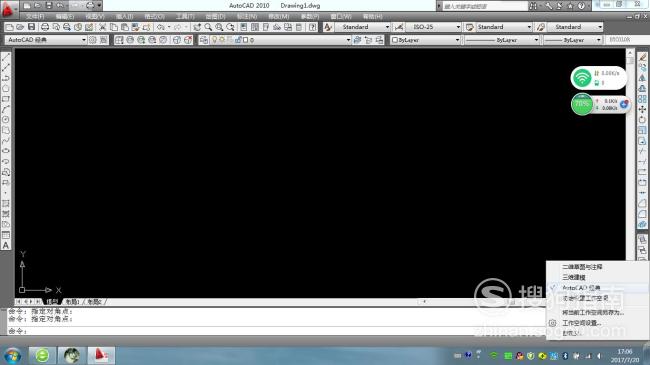Screen dimensions: 650x365
Task: Select the Table tool in Draw toolbar
Action: (6, 235)
